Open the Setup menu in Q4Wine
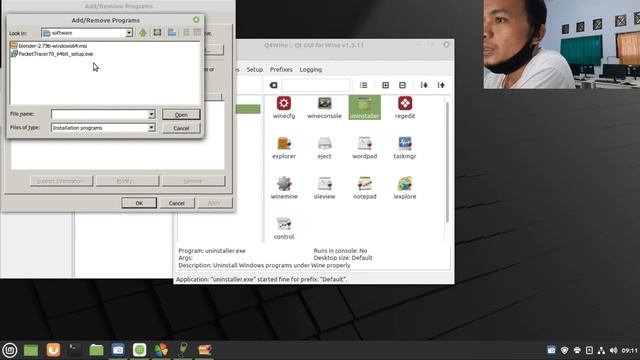 pos(254,69)
